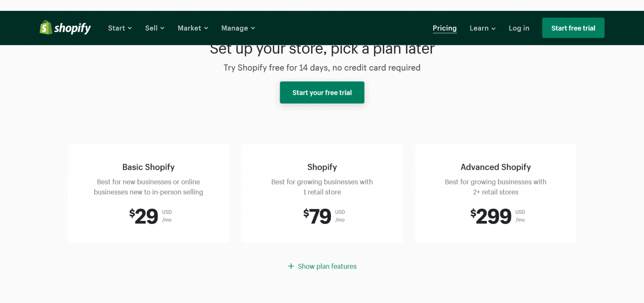Click the plus icon beside Show plan features
Viewport: 644px width, 303px height.
[291, 266]
